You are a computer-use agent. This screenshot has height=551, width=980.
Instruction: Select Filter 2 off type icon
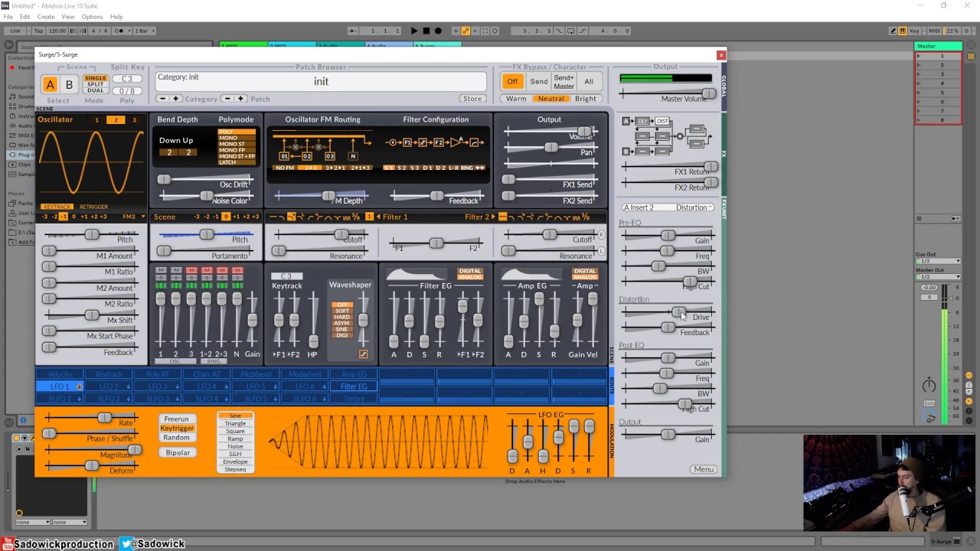[502, 217]
